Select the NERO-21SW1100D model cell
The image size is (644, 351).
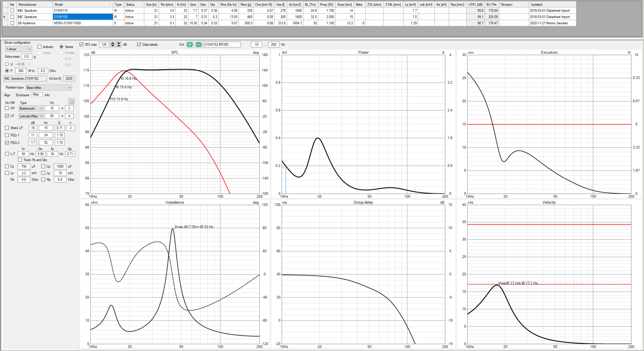click(x=83, y=23)
